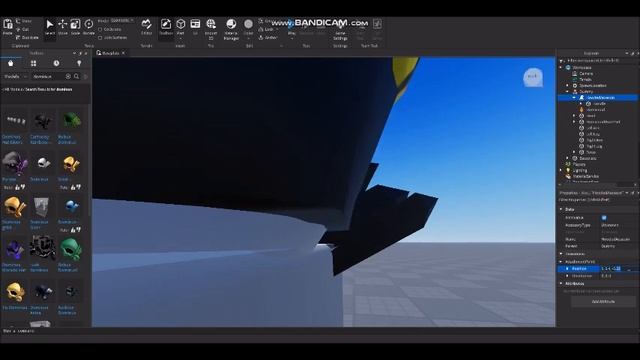Screen dimensions: 640x360
Task: Toggle the Collisions checkbox
Action: (x=100, y=29)
